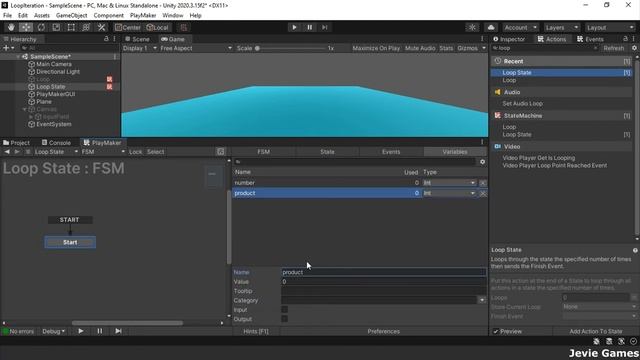640x360 pixels.
Task: Select the Rotate tool
Action: click(x=41, y=27)
